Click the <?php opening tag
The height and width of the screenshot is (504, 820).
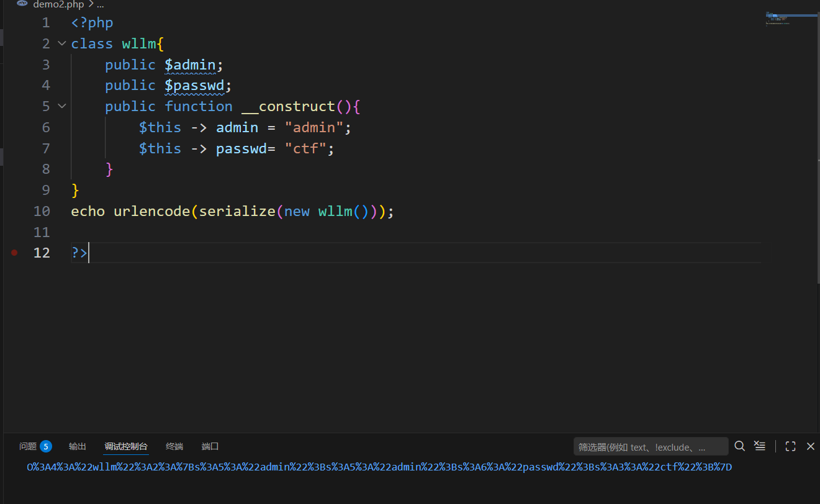coord(92,23)
